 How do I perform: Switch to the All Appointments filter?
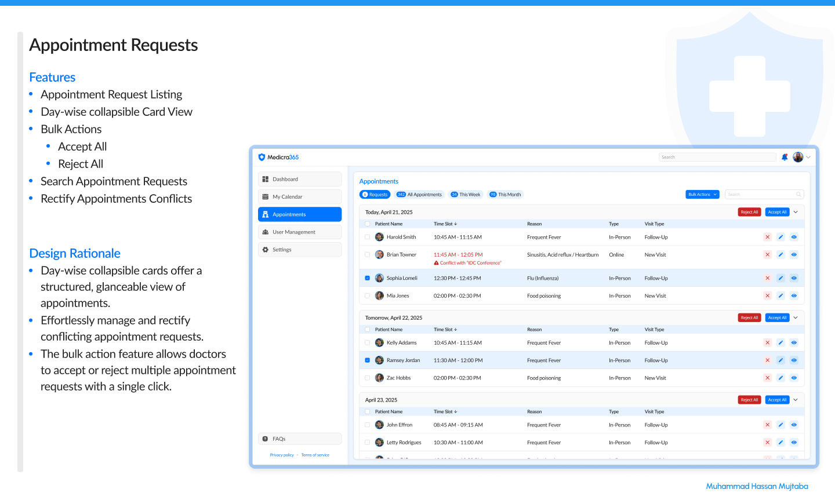419,194
